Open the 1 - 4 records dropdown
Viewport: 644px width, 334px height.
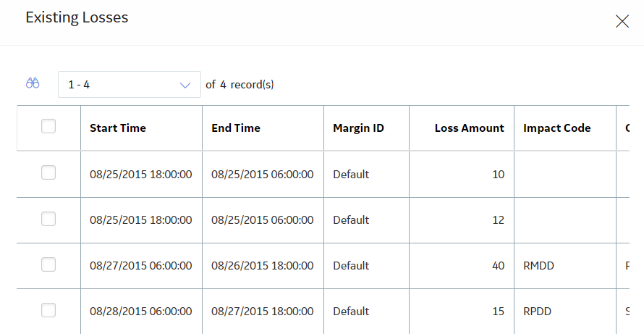click(130, 84)
